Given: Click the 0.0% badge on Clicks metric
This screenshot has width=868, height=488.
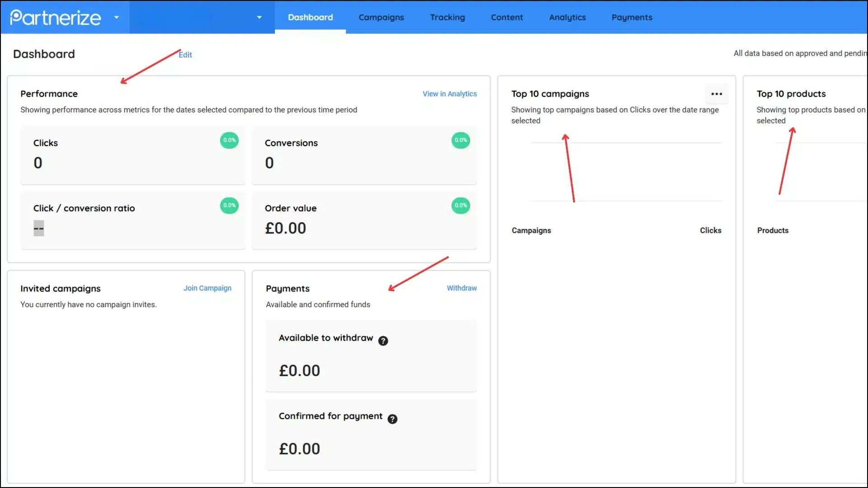Looking at the screenshot, I should [229, 140].
